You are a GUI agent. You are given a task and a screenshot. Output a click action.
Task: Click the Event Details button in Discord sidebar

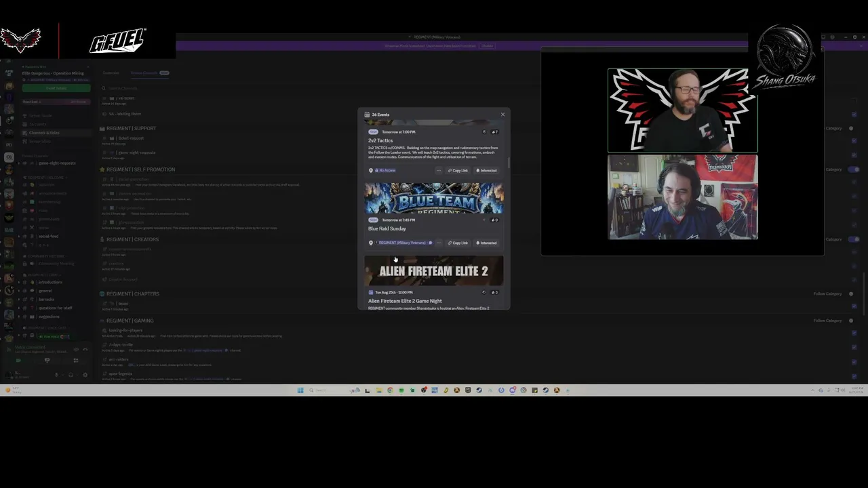tap(56, 88)
